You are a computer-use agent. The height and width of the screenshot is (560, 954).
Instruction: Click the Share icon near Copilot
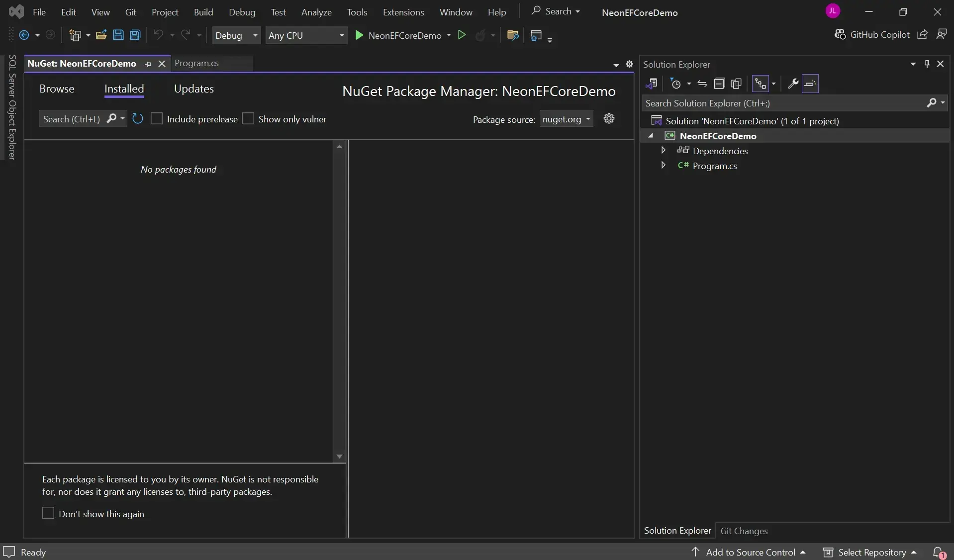pos(922,34)
